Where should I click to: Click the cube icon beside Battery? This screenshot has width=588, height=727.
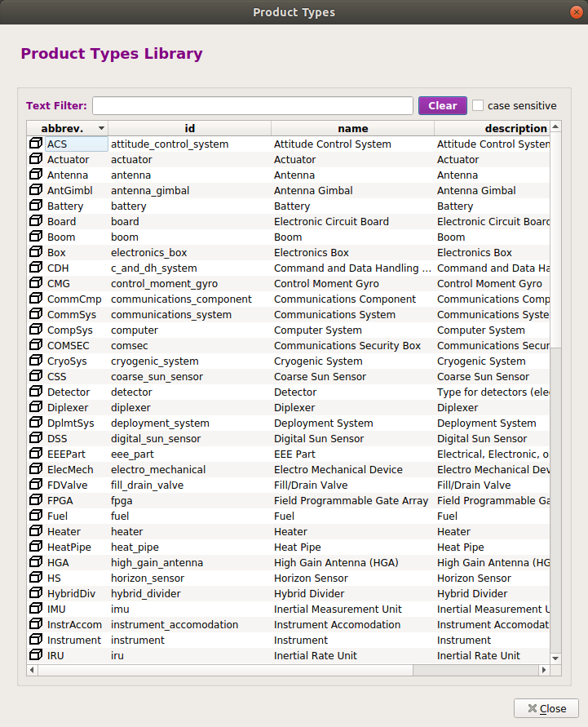[36, 206]
